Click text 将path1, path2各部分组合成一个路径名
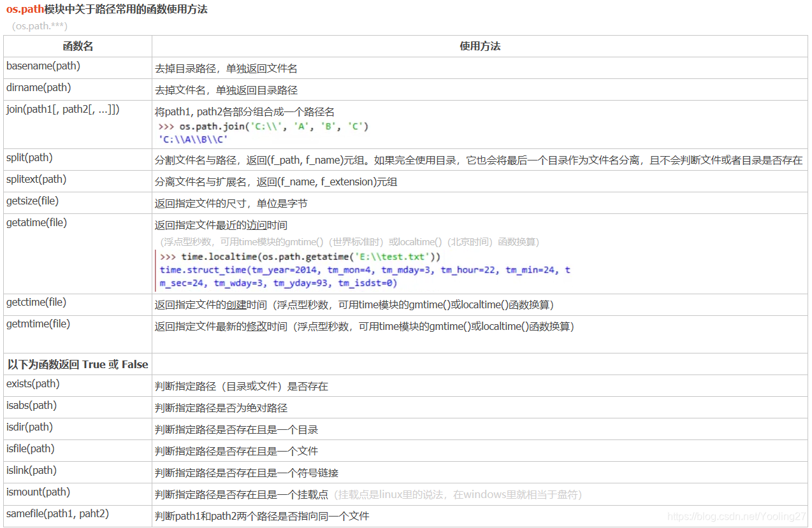The width and height of the screenshot is (812, 528). click(245, 111)
